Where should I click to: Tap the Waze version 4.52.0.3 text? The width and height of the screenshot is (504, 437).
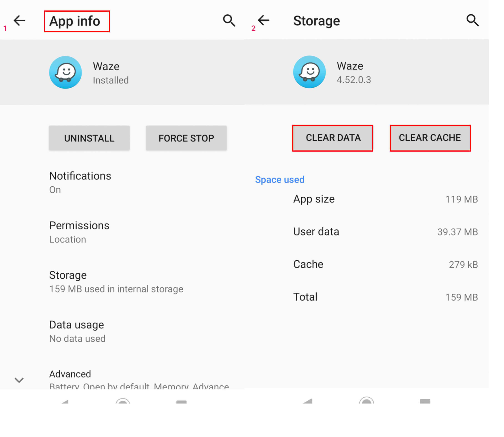[354, 80]
